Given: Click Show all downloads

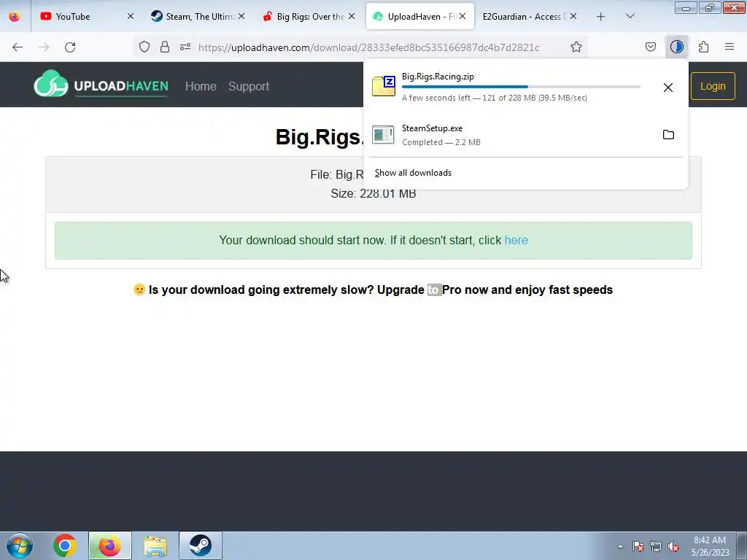Looking at the screenshot, I should 413,173.
